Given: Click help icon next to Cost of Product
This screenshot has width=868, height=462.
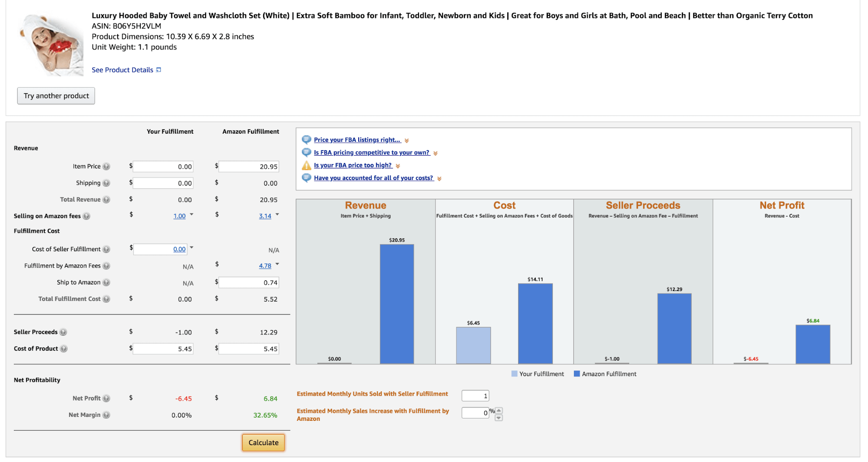Looking at the screenshot, I should pos(64,349).
